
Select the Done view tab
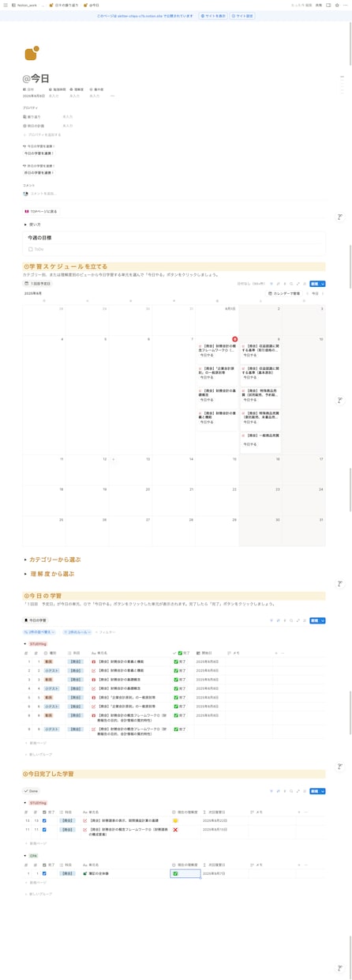point(31,791)
